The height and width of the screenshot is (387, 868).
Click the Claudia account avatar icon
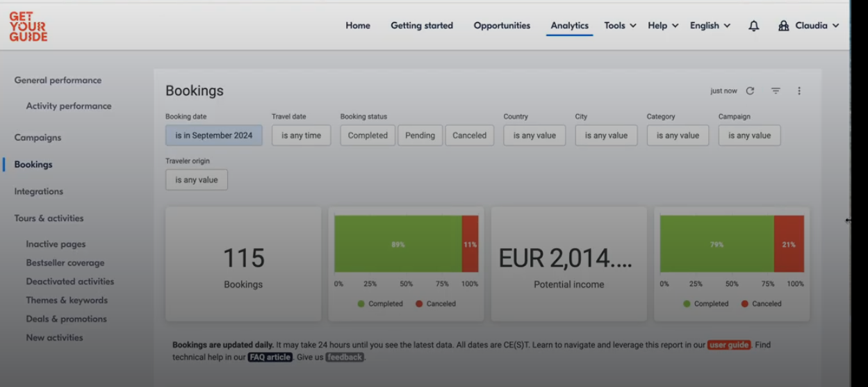click(x=783, y=26)
